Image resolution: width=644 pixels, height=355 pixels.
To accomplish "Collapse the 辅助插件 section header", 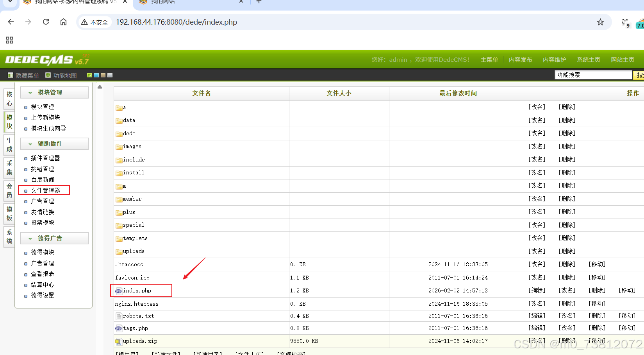I will [54, 144].
